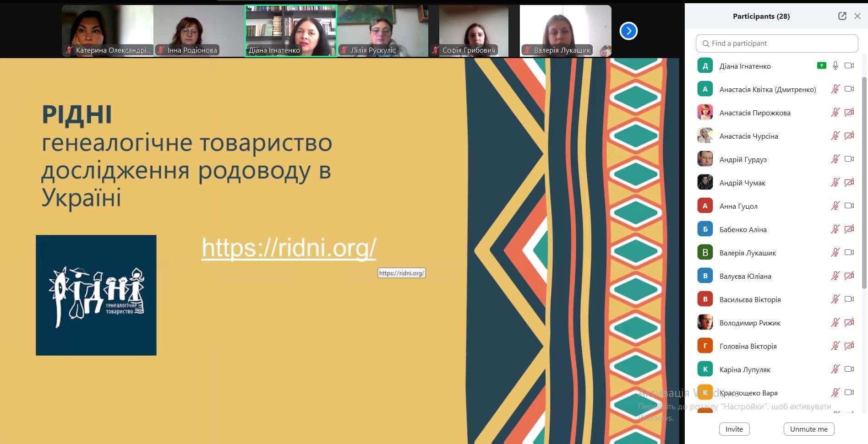Click muted mic icon for Головіна Вікторія
The image size is (868, 444).
click(x=835, y=346)
